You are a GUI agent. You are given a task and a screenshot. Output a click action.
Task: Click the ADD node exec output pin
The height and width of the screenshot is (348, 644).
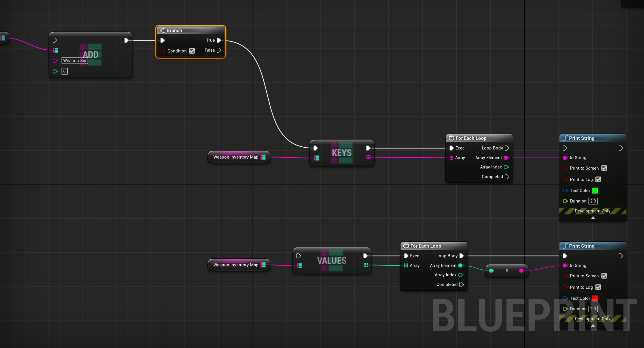pos(126,40)
